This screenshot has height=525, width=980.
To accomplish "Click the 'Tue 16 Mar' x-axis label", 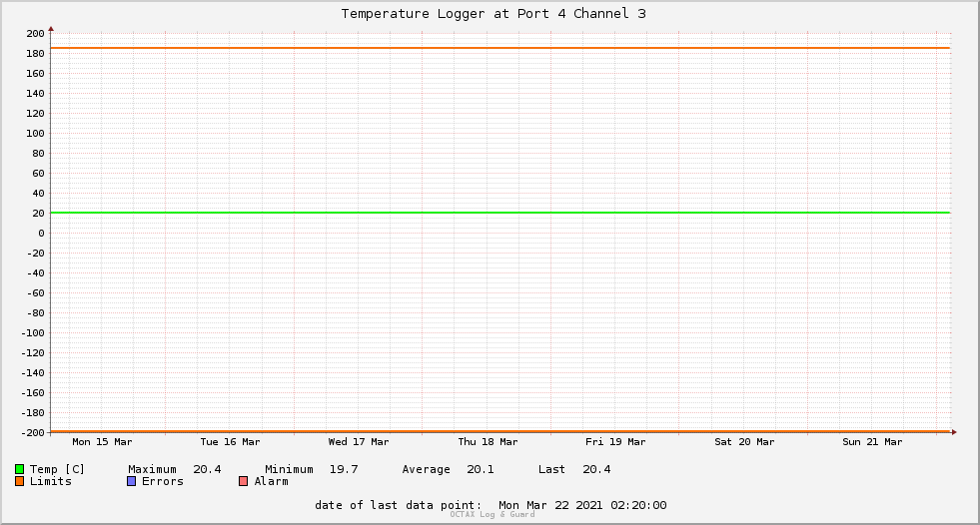I will click(x=230, y=442).
